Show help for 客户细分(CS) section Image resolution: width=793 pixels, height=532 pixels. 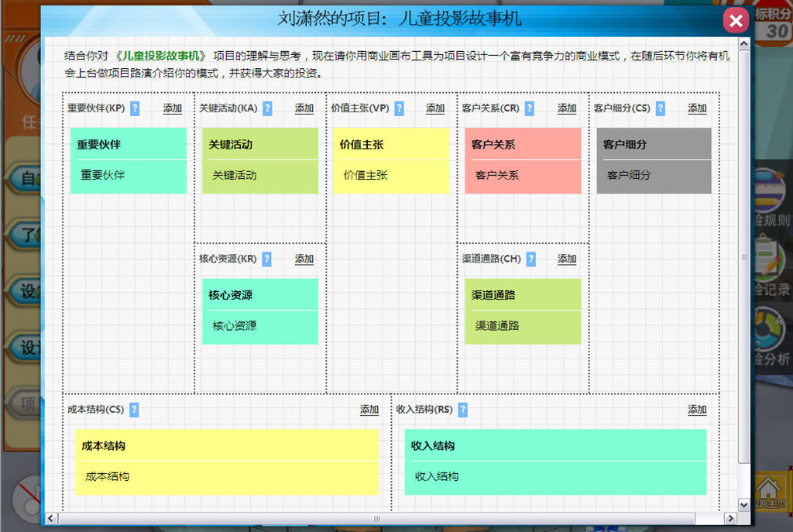point(661,108)
